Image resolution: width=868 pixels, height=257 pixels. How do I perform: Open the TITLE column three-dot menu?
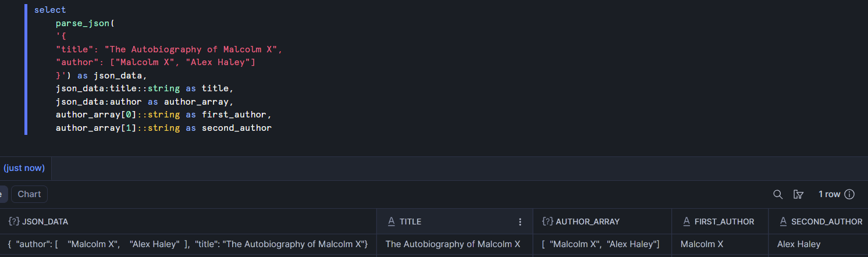pos(520,222)
